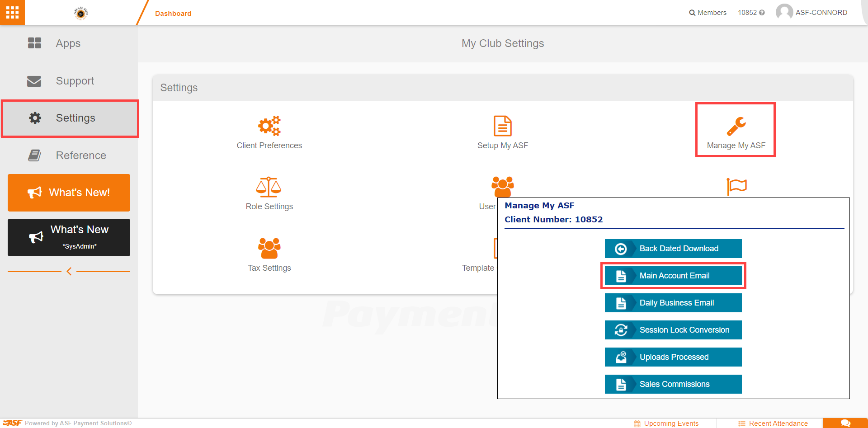Click the club logo in header

pos(81,13)
